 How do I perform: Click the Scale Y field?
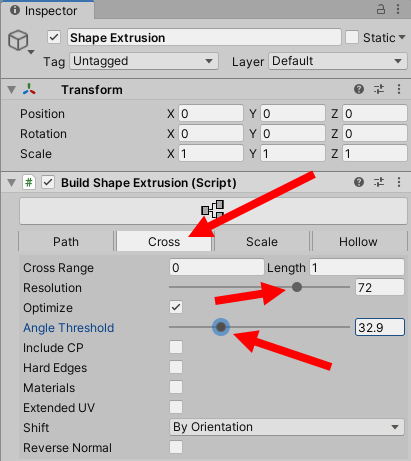(293, 153)
